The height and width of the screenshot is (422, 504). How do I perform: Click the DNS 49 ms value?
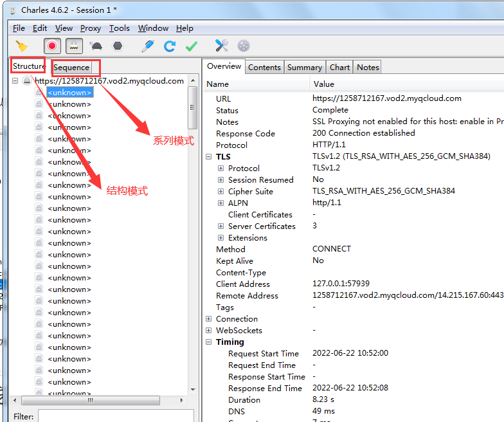pyautogui.click(x=324, y=411)
